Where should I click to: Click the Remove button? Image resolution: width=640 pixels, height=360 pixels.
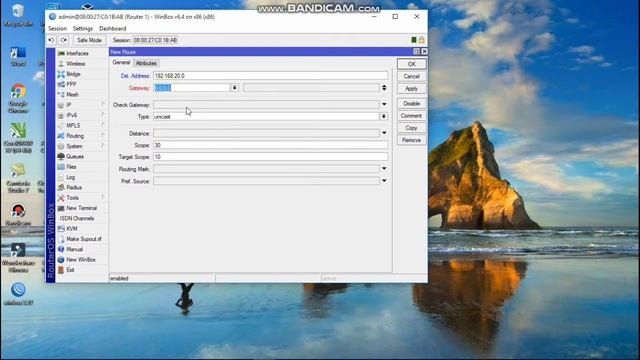pos(411,140)
